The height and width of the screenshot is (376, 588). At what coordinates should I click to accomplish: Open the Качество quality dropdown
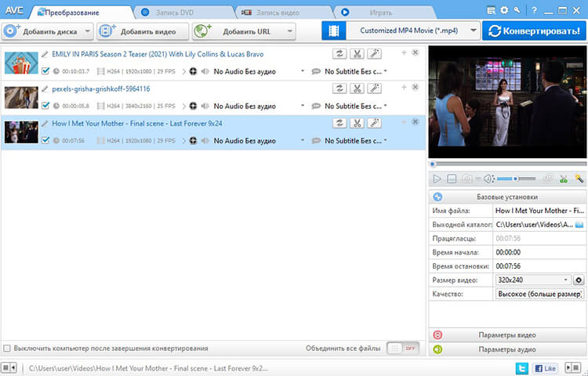(x=539, y=294)
